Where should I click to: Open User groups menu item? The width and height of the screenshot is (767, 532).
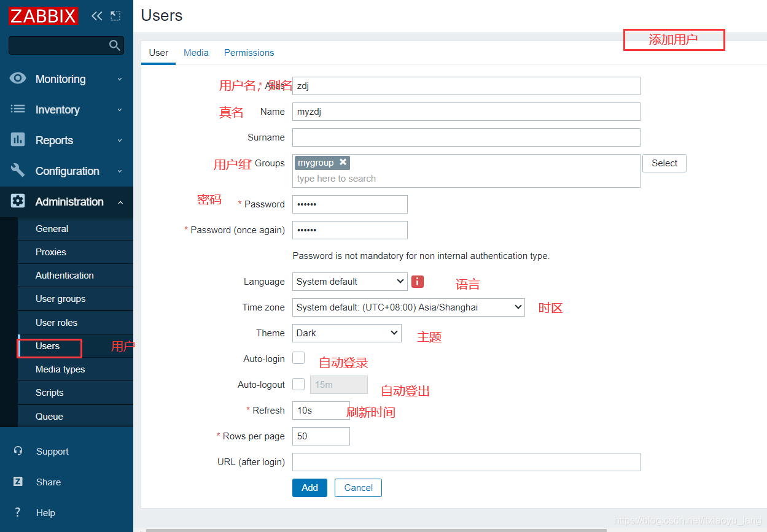pyautogui.click(x=76, y=299)
